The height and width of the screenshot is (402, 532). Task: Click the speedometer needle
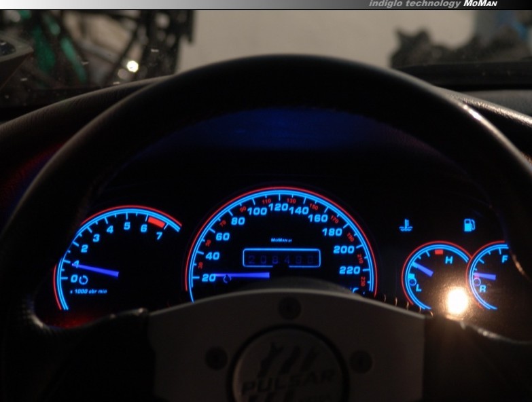[243, 275]
